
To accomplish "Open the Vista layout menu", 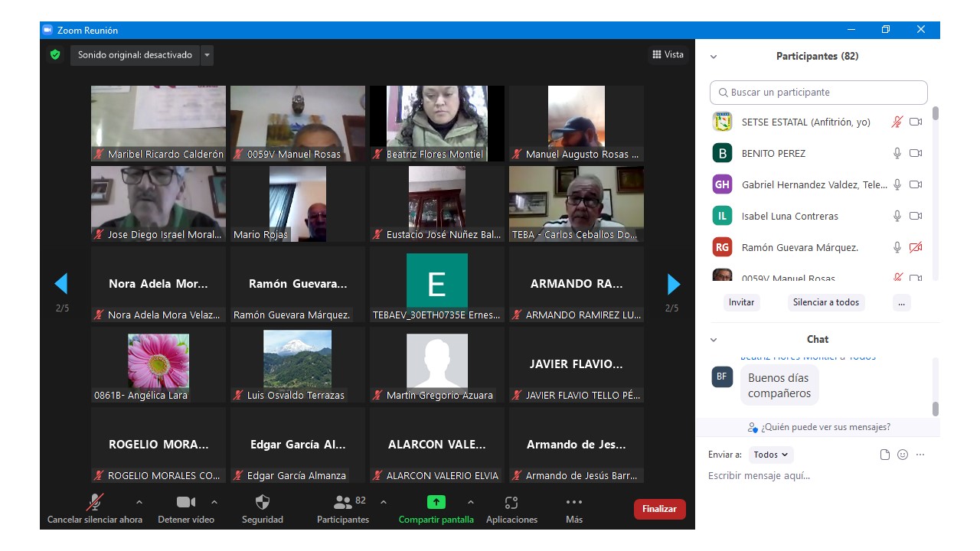I will click(668, 54).
